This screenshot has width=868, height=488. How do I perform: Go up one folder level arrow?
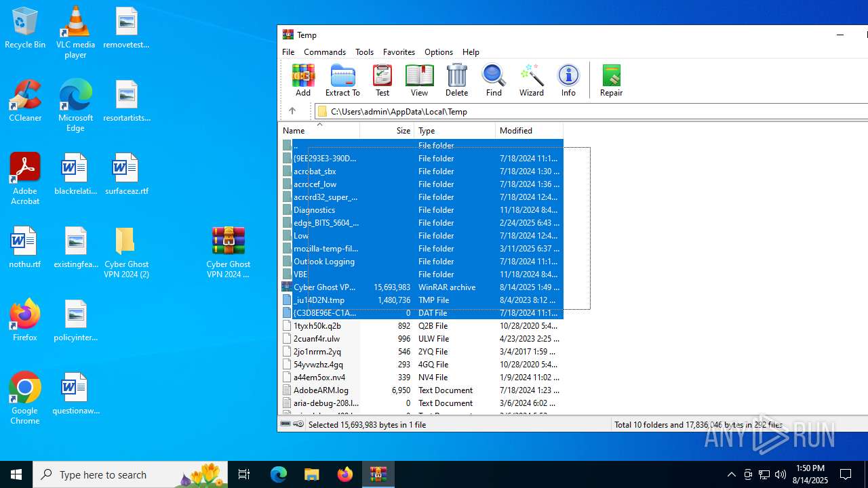[x=292, y=111]
